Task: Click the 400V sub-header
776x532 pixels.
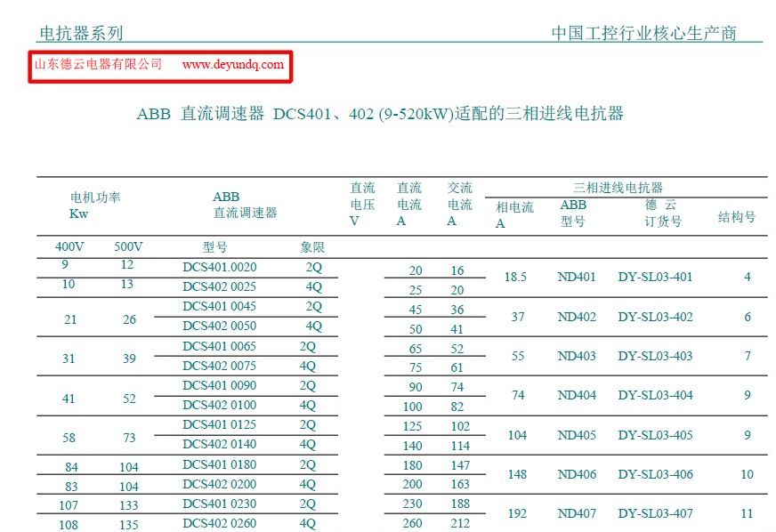Action: [69, 246]
